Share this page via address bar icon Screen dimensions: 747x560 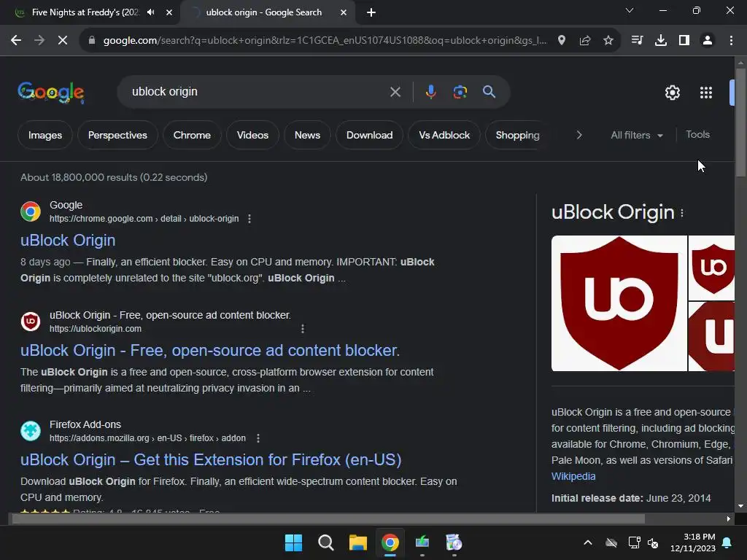tap(585, 41)
